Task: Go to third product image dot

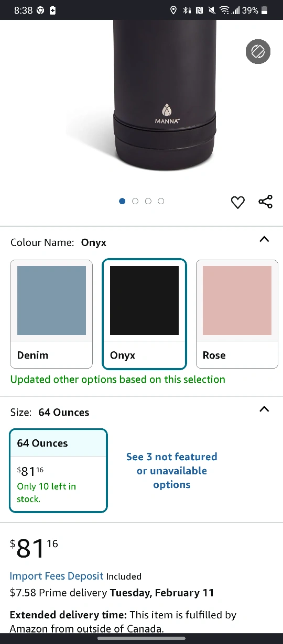Action: click(x=148, y=201)
